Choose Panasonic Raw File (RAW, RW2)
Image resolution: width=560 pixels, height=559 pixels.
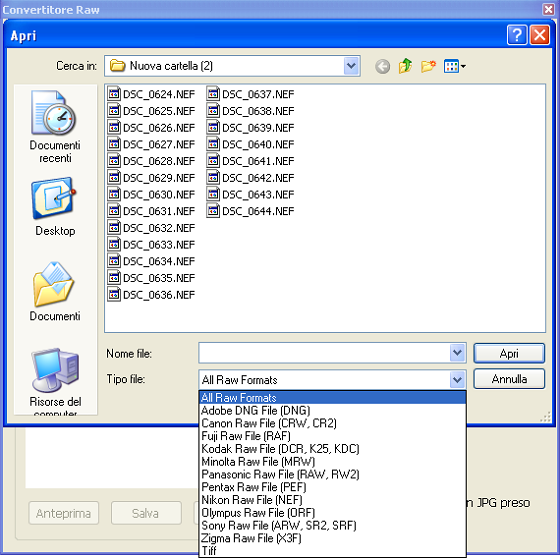(x=332, y=474)
